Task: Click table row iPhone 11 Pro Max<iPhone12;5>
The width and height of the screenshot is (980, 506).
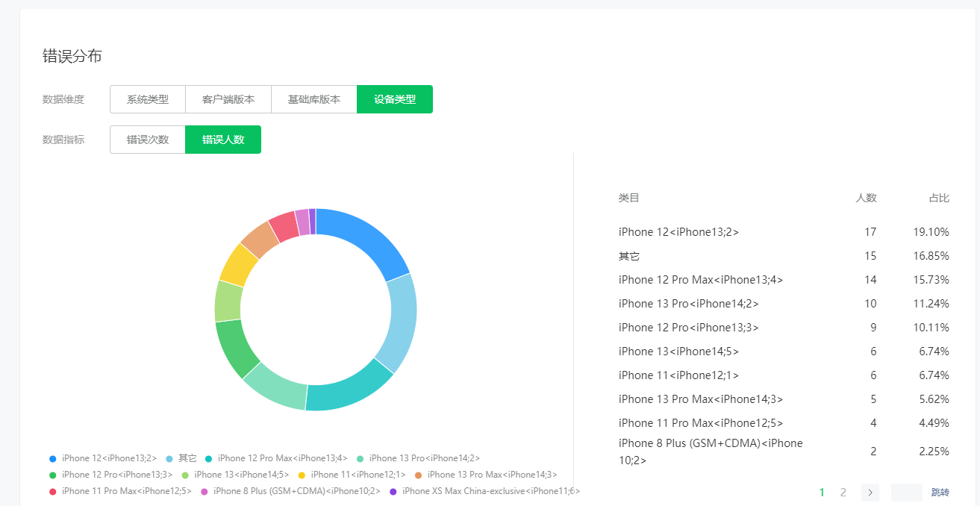Action: 784,423
